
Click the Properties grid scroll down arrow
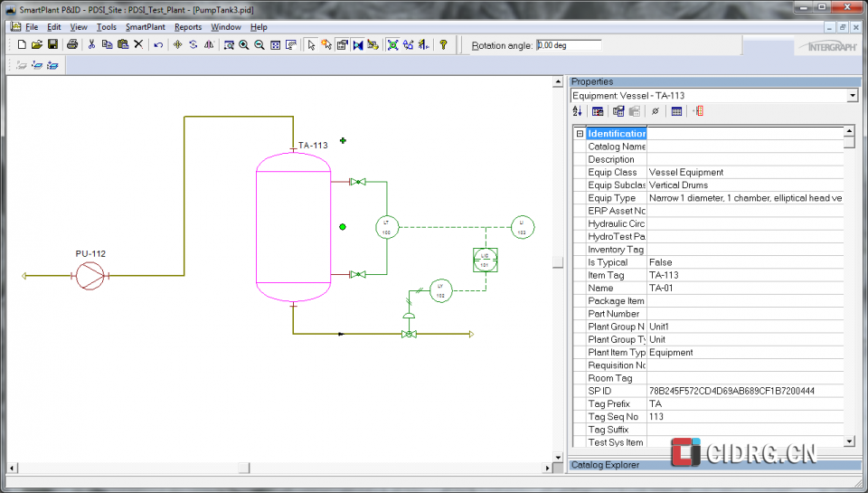coord(849,441)
